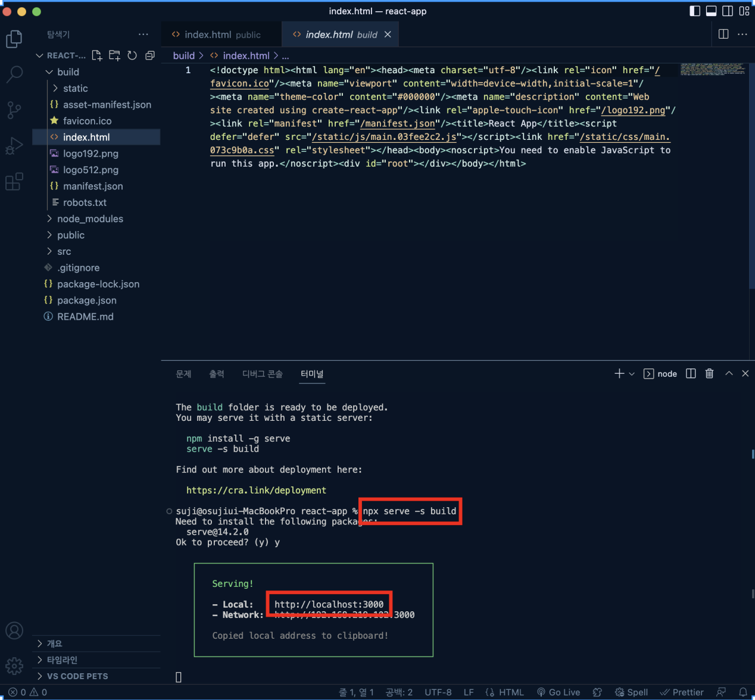
Task: Close the index.html build tab
Action: [388, 35]
